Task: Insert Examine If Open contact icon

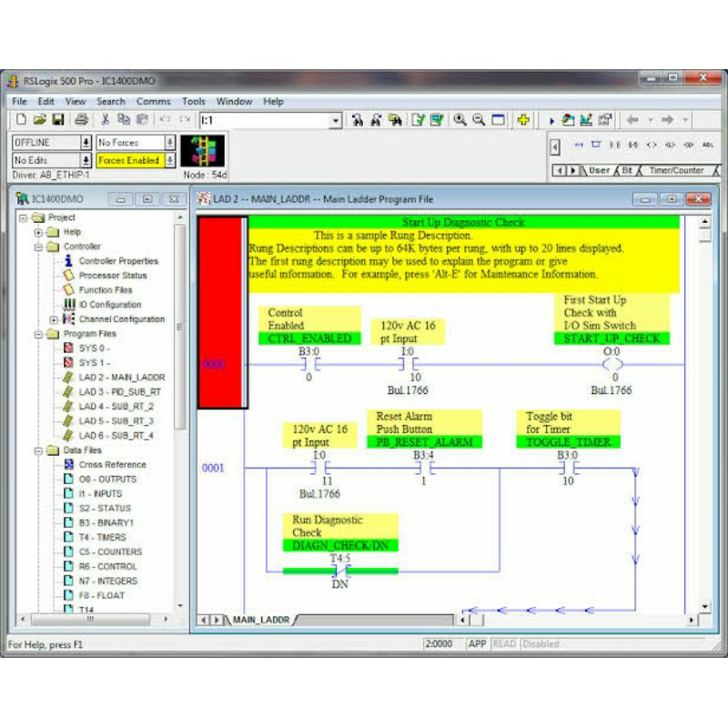Action: coord(633,145)
